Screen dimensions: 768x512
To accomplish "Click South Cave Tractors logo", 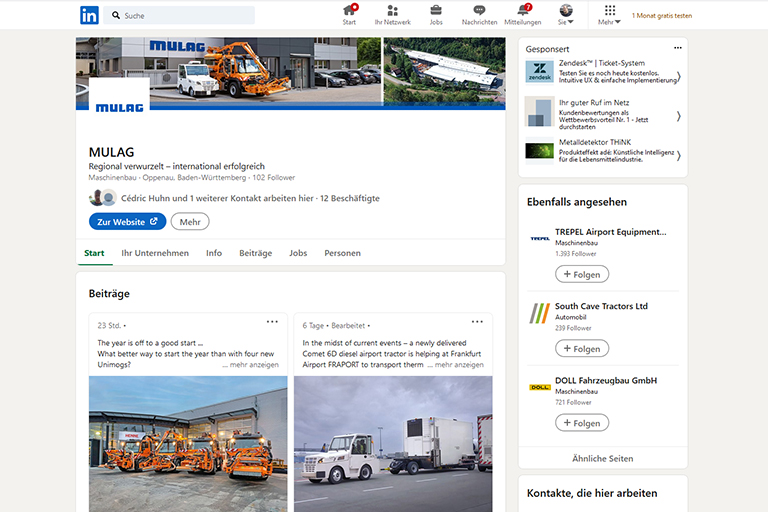I will pyautogui.click(x=540, y=313).
